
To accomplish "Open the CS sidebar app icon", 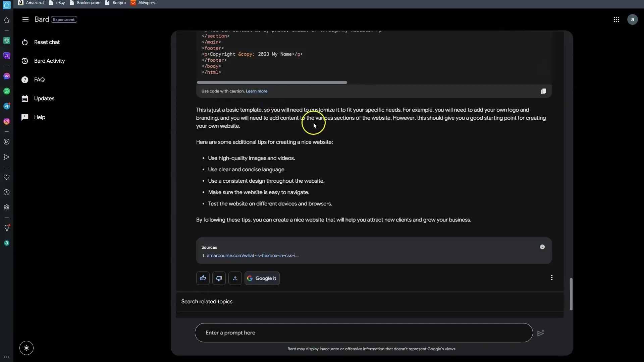I will 7,56.
